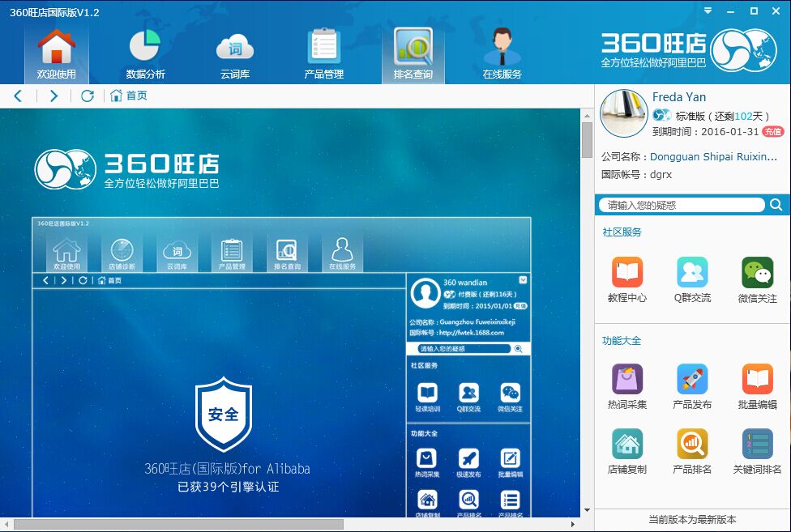
Task: Open the 欢迎使用 home tab
Action: click(57, 54)
